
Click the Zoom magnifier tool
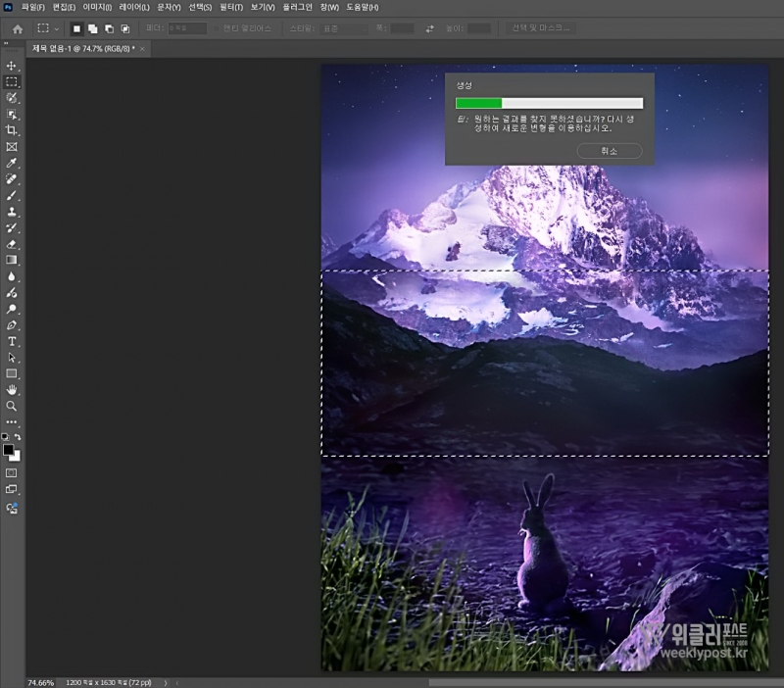pyautogui.click(x=12, y=406)
